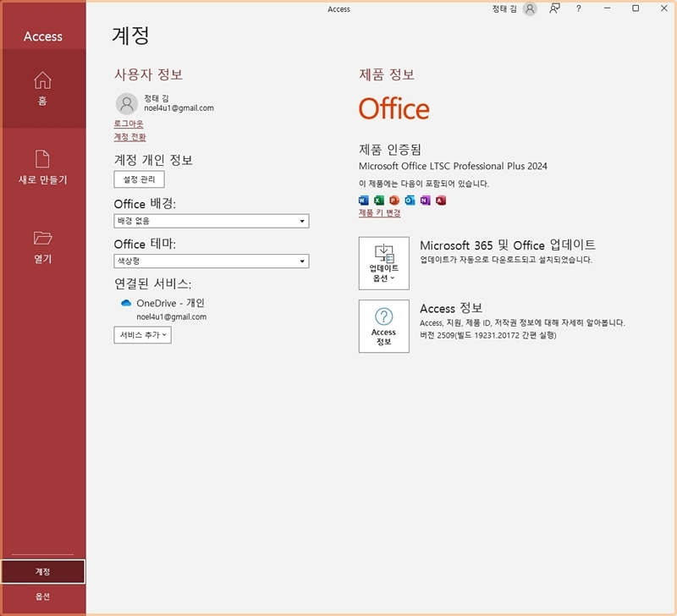Open the 홈 (Home) page in sidebar
This screenshot has width=677, height=616.
point(42,88)
